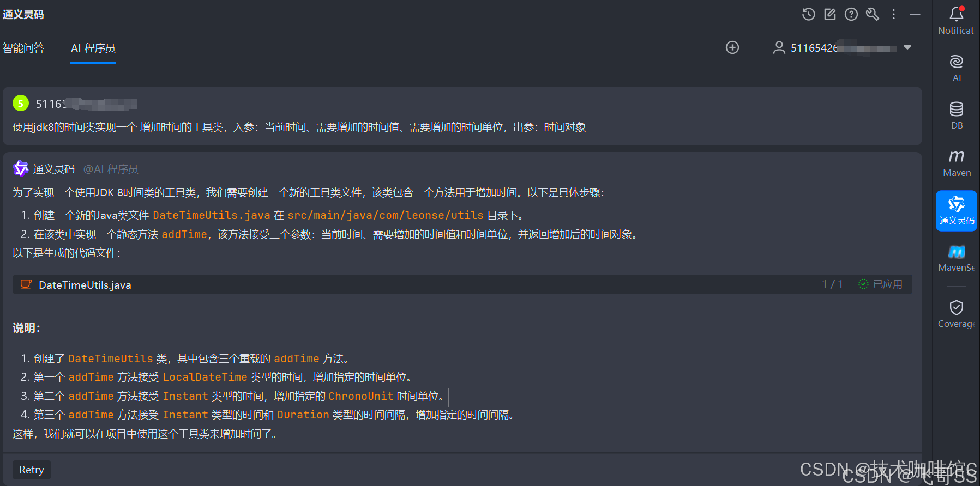Open the MavenSearch tool window
This screenshot has height=486, width=980.
coord(957,258)
